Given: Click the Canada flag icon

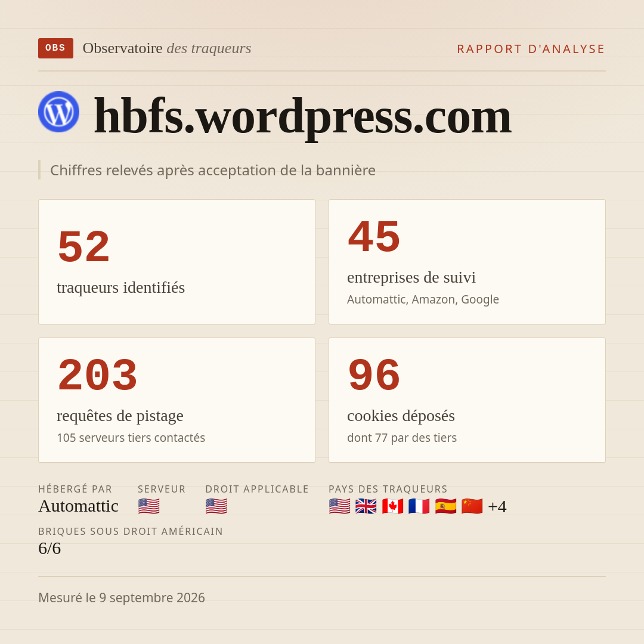Looking at the screenshot, I should 392,506.
